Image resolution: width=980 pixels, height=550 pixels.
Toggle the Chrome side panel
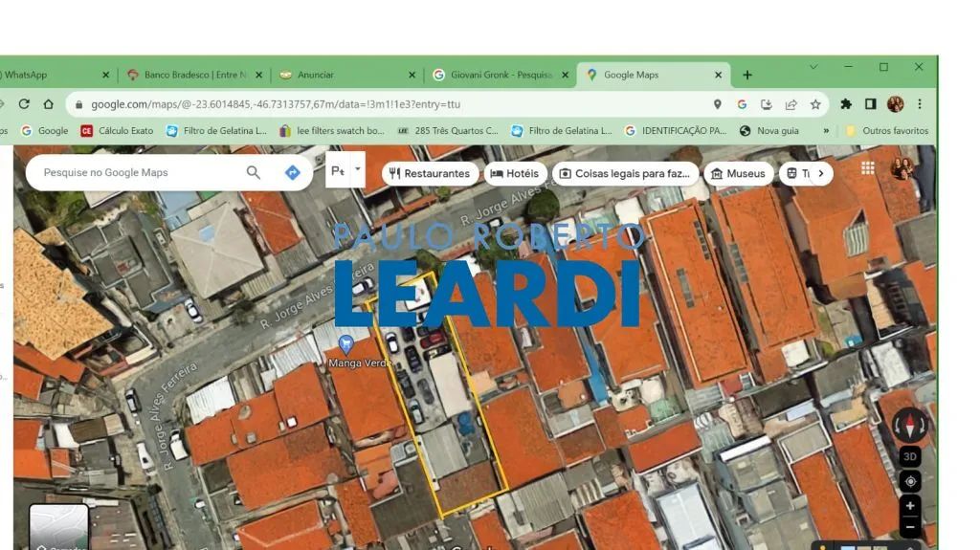[870, 104]
